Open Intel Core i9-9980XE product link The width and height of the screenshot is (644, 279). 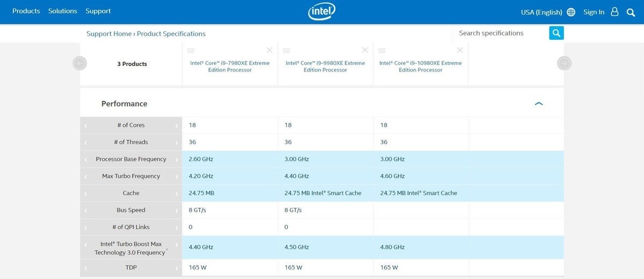click(325, 67)
